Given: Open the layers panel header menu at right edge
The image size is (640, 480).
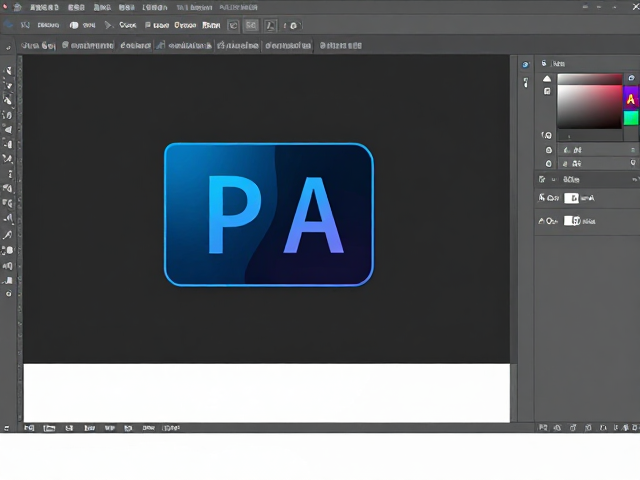Looking at the screenshot, I should coord(635,180).
